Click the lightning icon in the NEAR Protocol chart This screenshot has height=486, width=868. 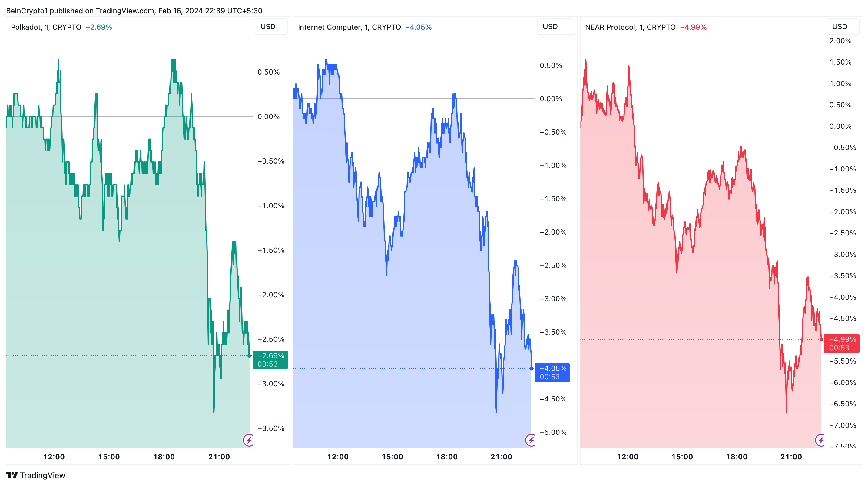pos(820,440)
